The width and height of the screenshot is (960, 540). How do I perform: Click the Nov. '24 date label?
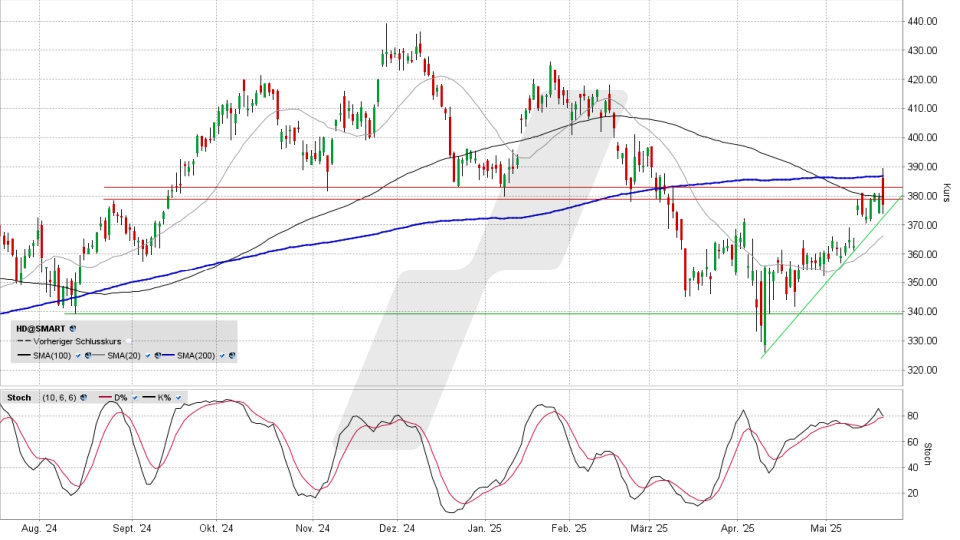[313, 528]
